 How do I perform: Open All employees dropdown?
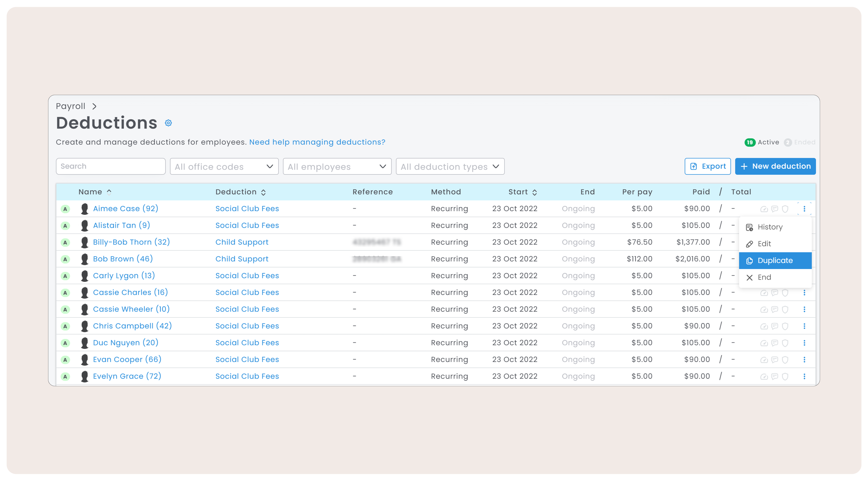[x=337, y=166]
